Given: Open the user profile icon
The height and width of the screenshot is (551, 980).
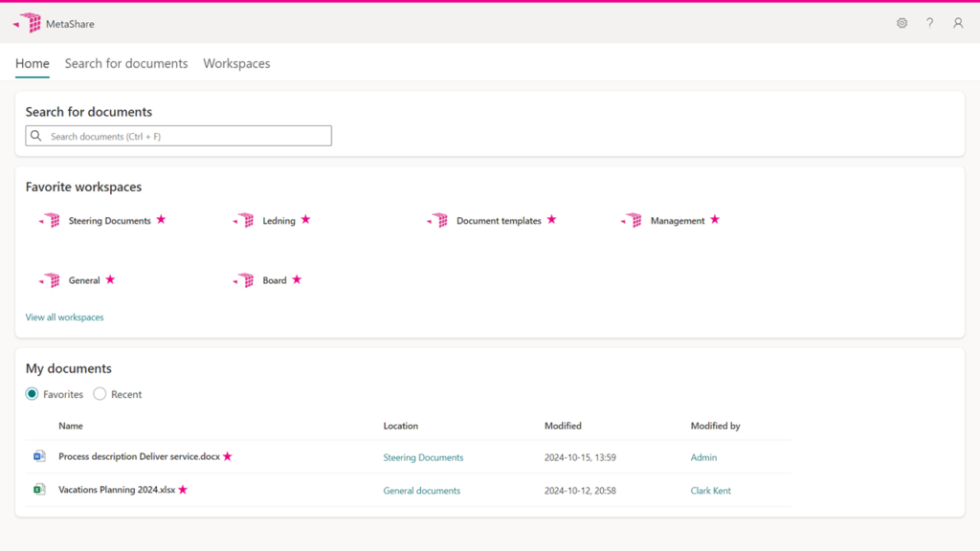Looking at the screenshot, I should tap(958, 23).
